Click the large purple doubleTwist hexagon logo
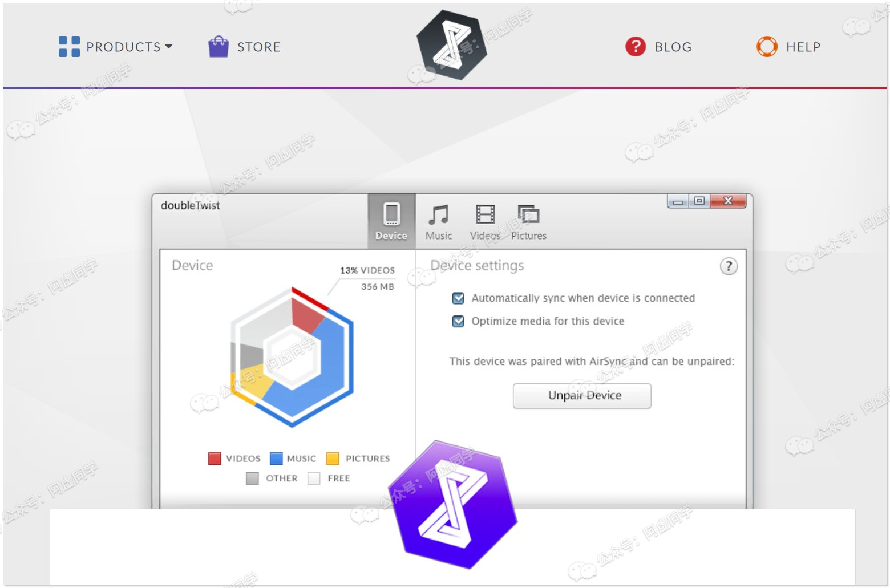Viewport: 890px width, 588px height. (x=453, y=505)
